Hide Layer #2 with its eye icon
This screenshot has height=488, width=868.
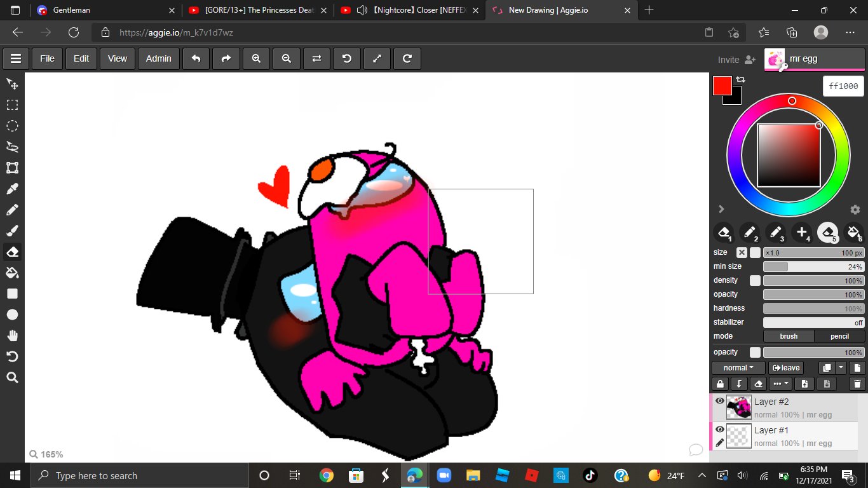click(720, 401)
